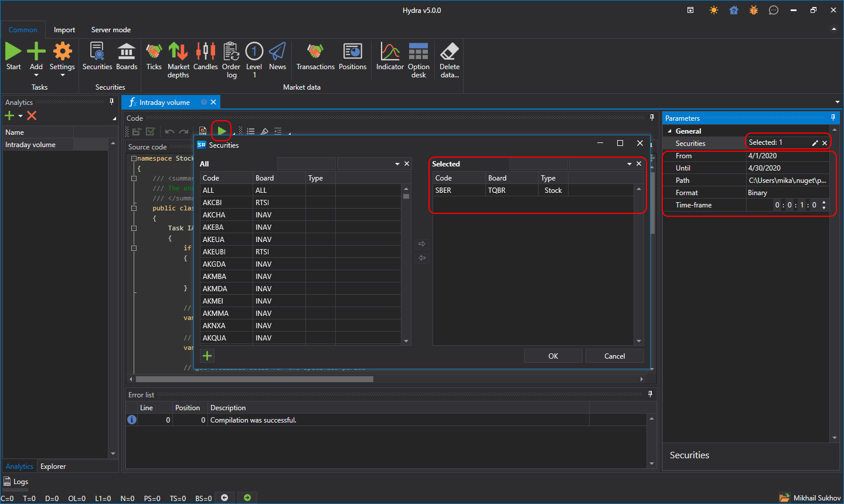Clear the Securities parameter value
The width and height of the screenshot is (844, 504).
click(825, 143)
